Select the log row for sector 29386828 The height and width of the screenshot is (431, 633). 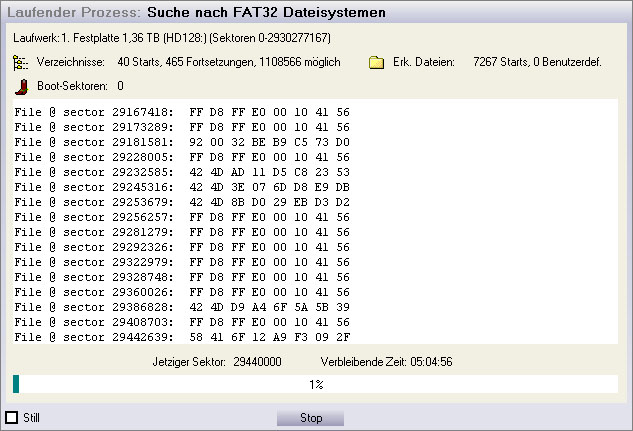[x=182, y=307]
